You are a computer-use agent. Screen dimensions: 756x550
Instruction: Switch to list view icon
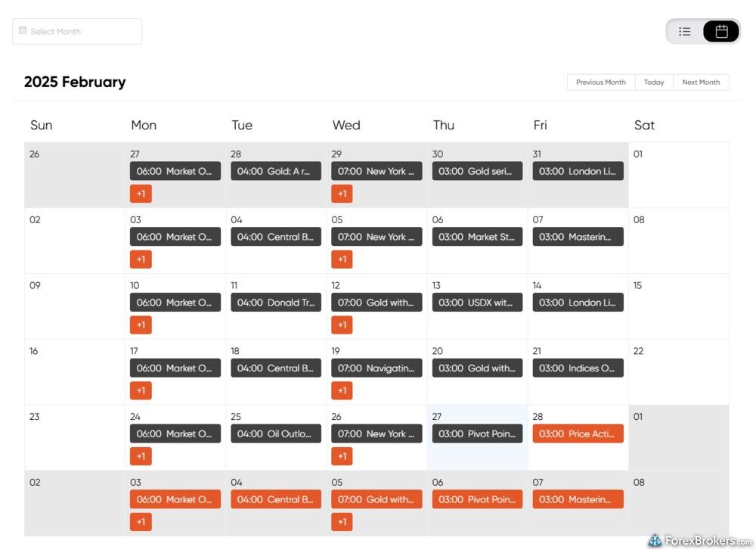click(x=685, y=31)
